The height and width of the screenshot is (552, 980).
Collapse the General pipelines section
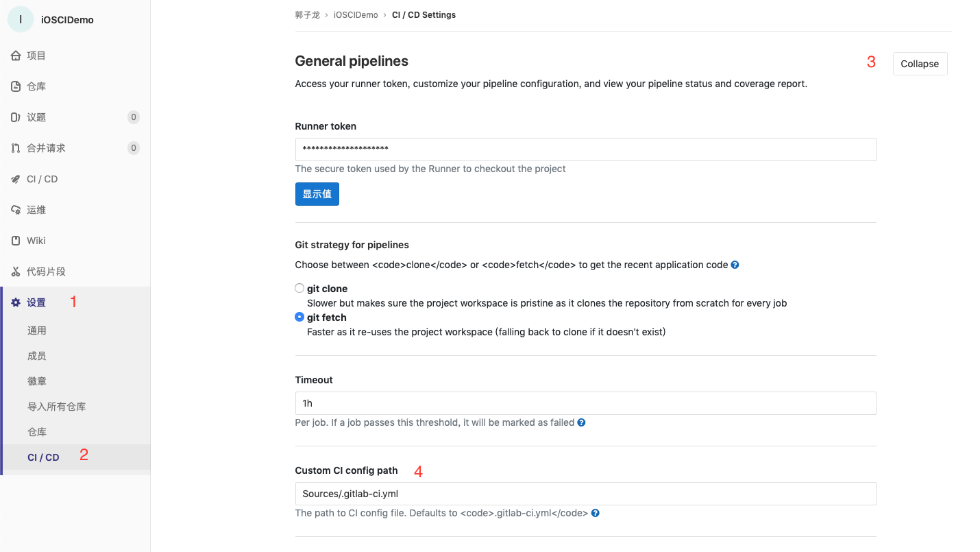point(920,64)
